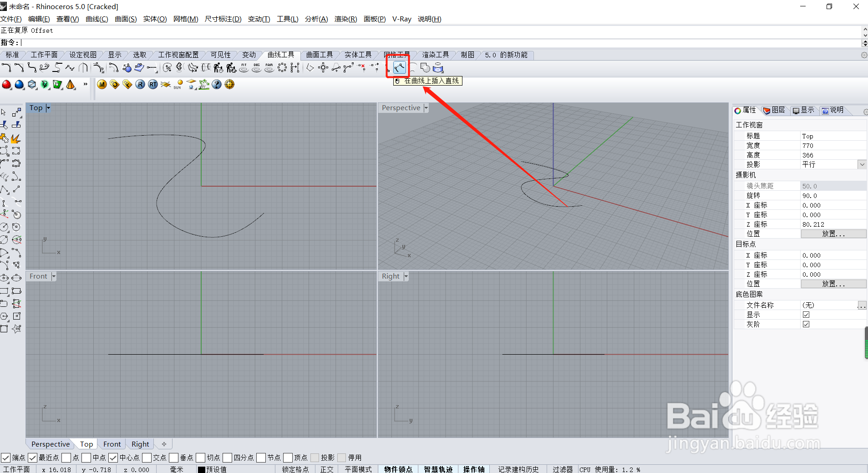Image resolution: width=868 pixels, height=473 pixels.
Task: Select the star polygon tool in sidebar
Action: [16, 329]
